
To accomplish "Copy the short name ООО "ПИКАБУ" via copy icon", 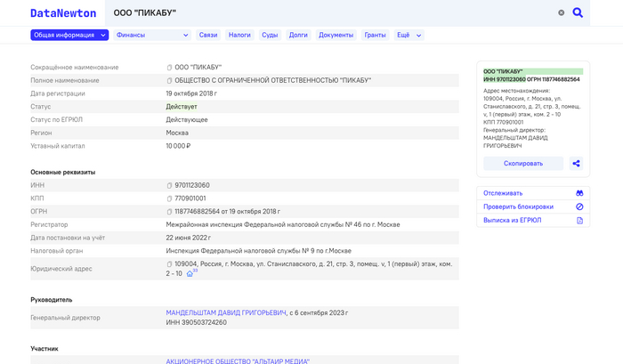I will [x=169, y=68].
